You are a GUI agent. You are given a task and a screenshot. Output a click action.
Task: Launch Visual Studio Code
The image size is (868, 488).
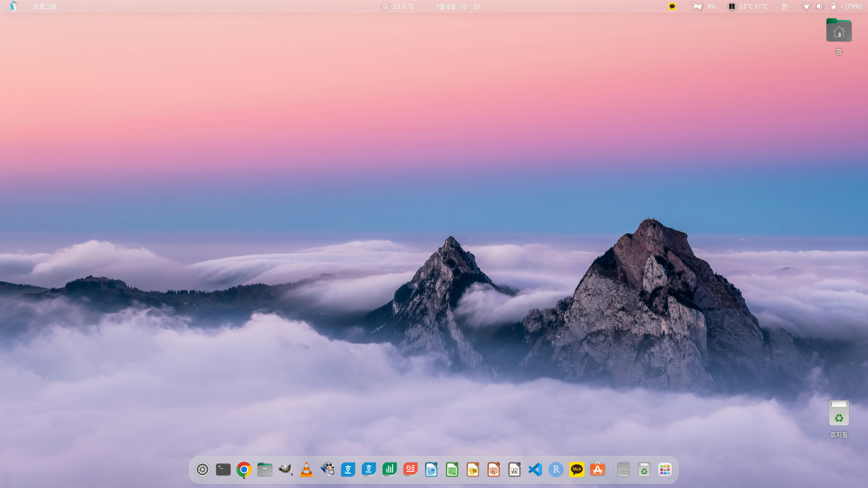(535, 470)
